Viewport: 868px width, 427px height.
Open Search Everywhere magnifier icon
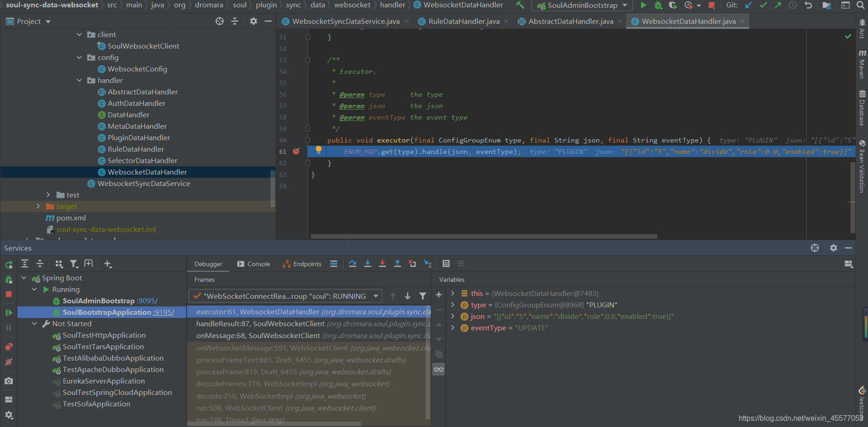(x=860, y=5)
